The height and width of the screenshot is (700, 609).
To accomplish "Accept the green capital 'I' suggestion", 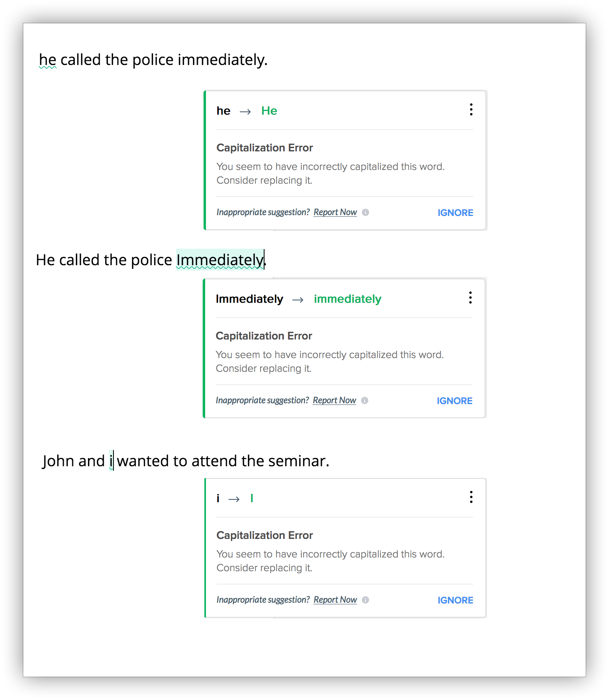I will tap(252, 498).
